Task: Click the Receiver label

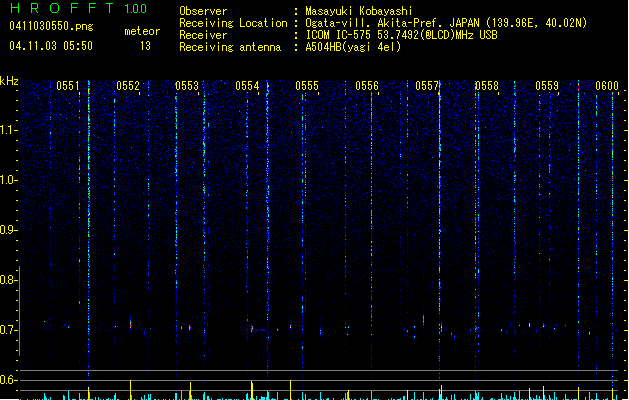Action: tap(203, 35)
